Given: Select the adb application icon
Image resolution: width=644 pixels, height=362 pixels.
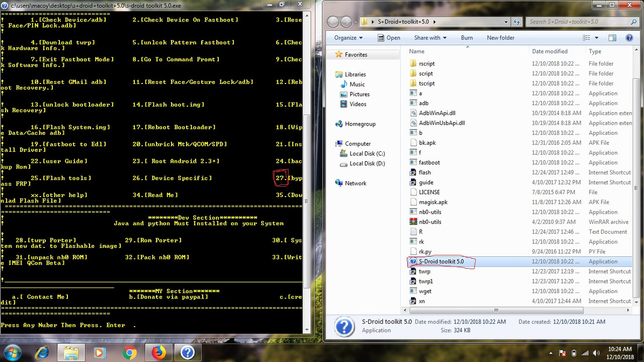Looking at the screenshot, I should (x=413, y=103).
